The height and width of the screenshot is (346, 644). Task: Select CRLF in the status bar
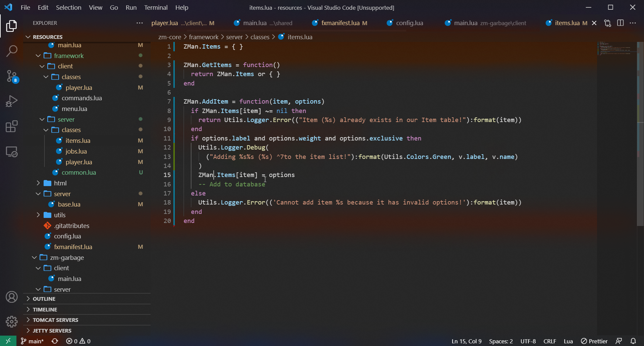click(550, 341)
